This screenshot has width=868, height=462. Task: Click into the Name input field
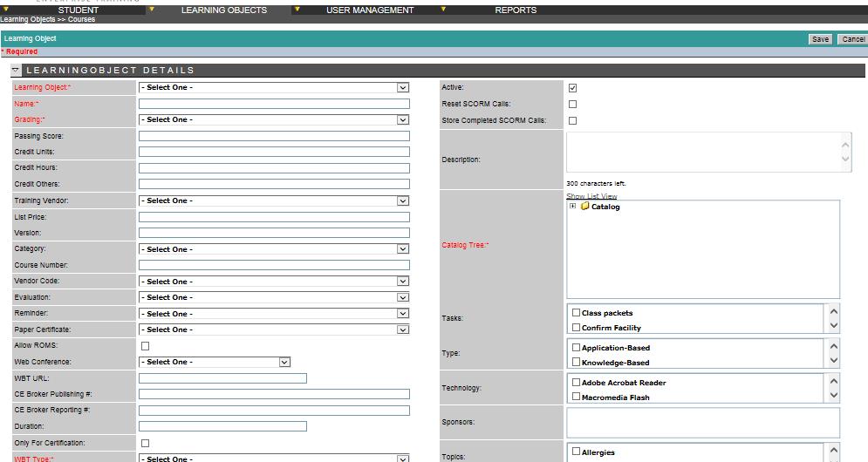pos(274,104)
